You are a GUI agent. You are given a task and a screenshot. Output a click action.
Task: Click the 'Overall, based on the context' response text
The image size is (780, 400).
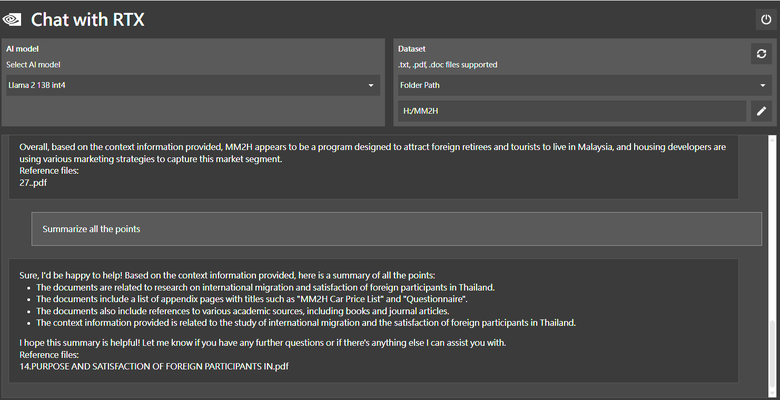click(x=373, y=153)
